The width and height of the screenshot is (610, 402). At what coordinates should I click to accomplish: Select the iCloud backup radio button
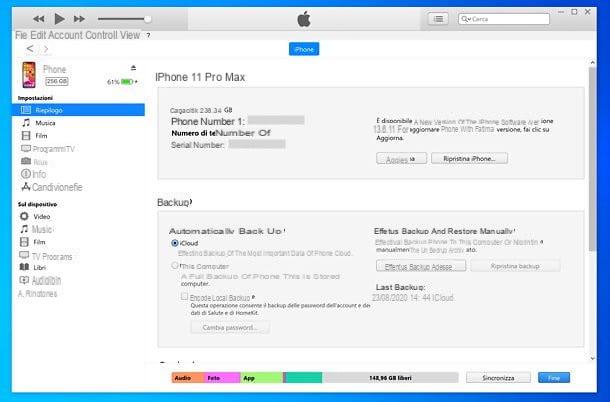point(175,243)
